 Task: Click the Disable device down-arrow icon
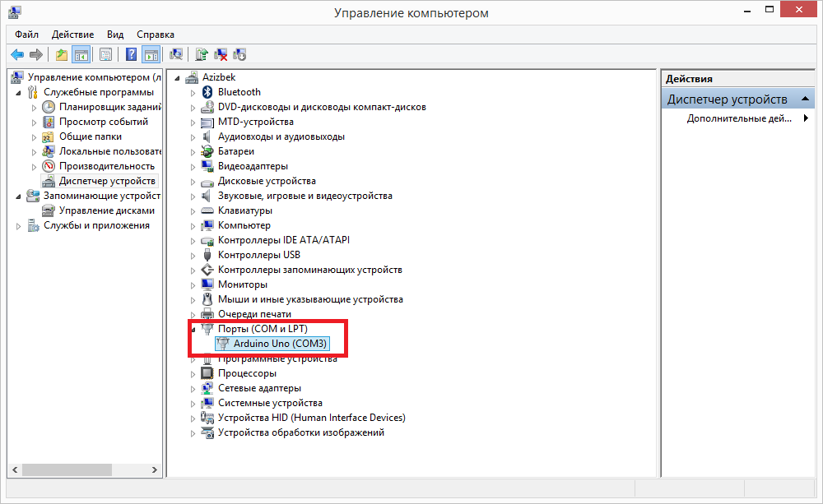click(239, 54)
